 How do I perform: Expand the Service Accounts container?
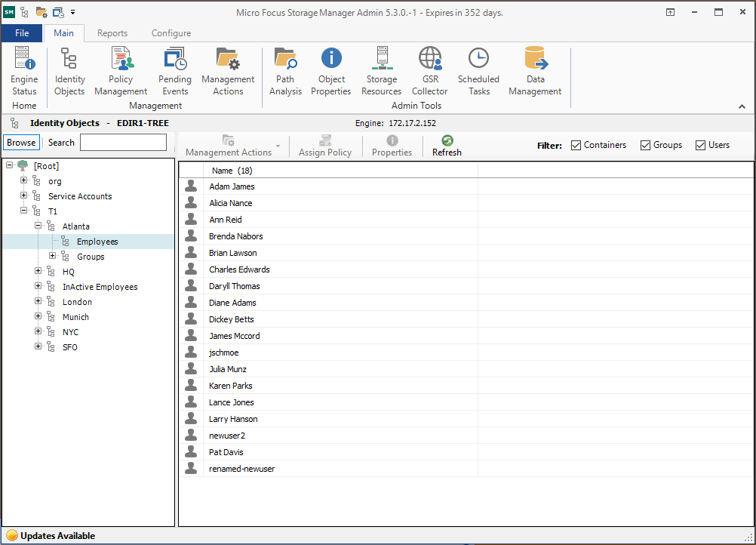point(24,196)
